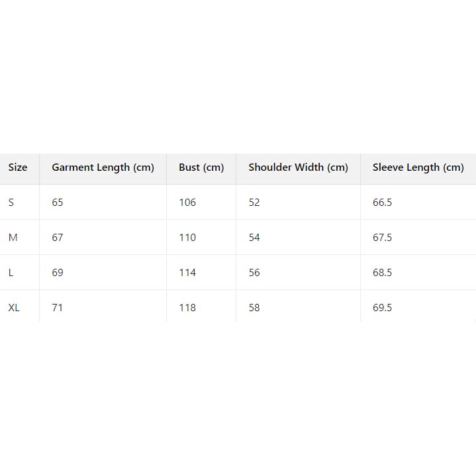Select the size XL row label

[x=14, y=308]
